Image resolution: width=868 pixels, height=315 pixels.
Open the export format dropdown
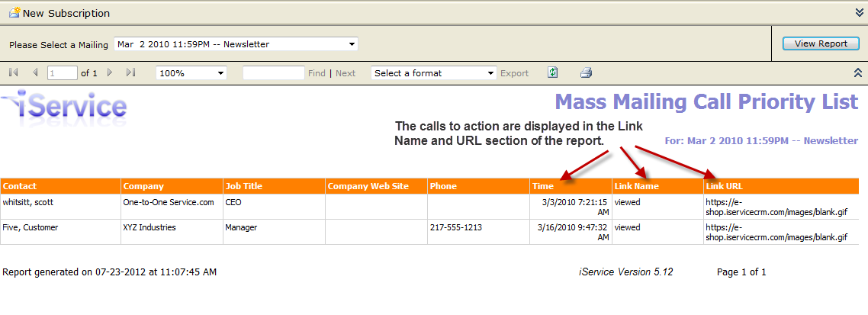(491, 73)
